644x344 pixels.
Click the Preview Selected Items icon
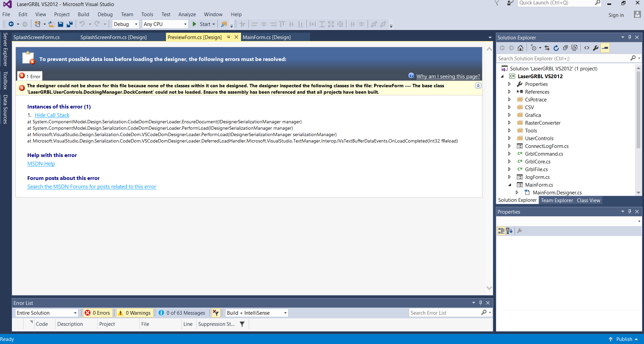pos(605,48)
